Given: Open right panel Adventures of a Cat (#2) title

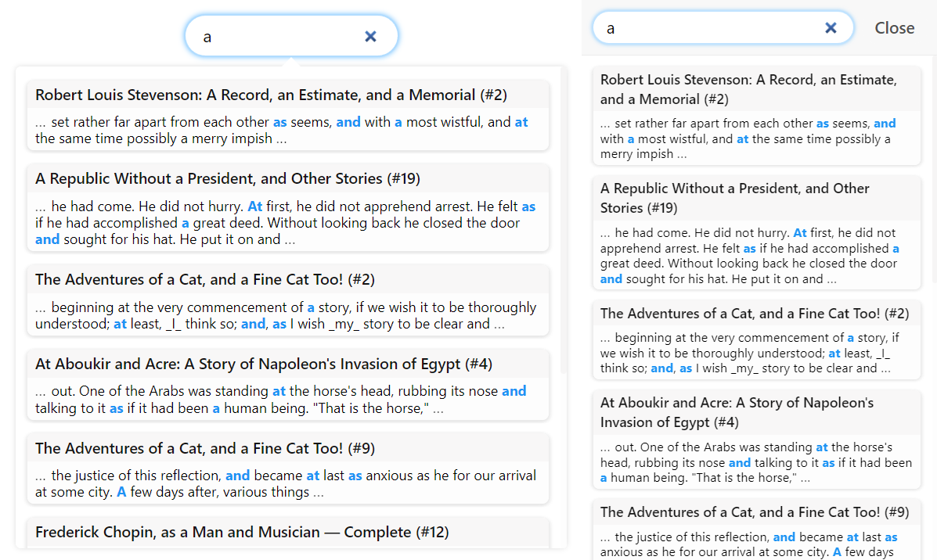Looking at the screenshot, I should tap(755, 314).
